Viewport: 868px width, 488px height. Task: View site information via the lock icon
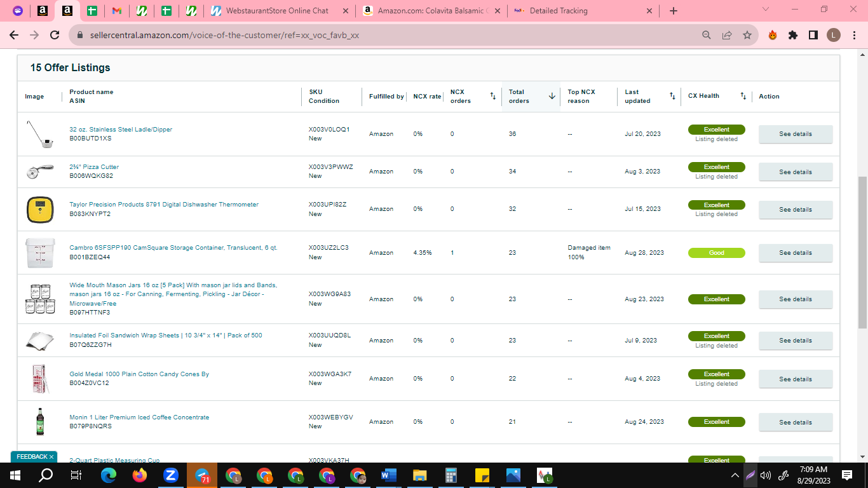(x=80, y=36)
